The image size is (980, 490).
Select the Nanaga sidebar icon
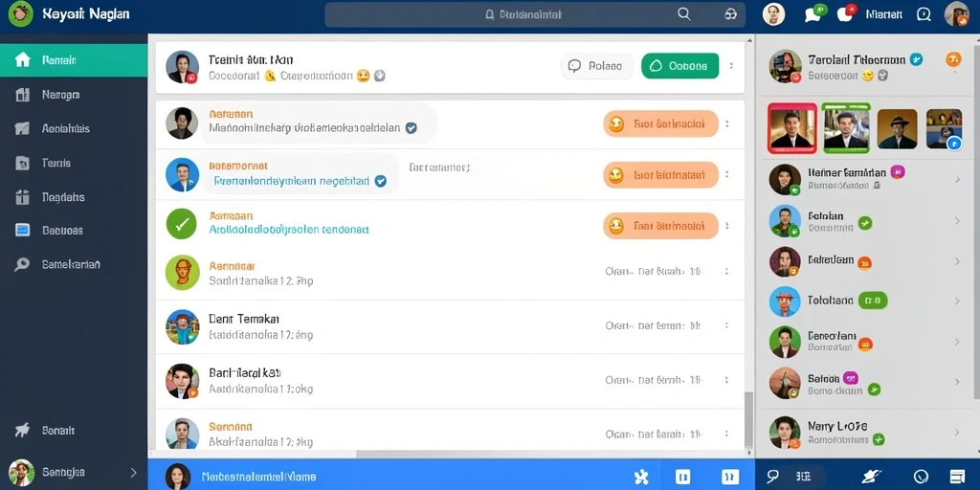tap(23, 95)
